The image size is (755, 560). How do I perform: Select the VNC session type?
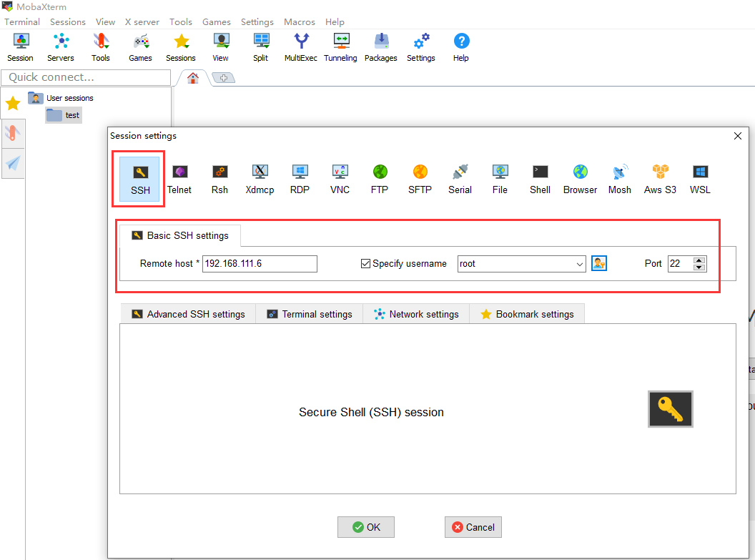click(x=340, y=179)
